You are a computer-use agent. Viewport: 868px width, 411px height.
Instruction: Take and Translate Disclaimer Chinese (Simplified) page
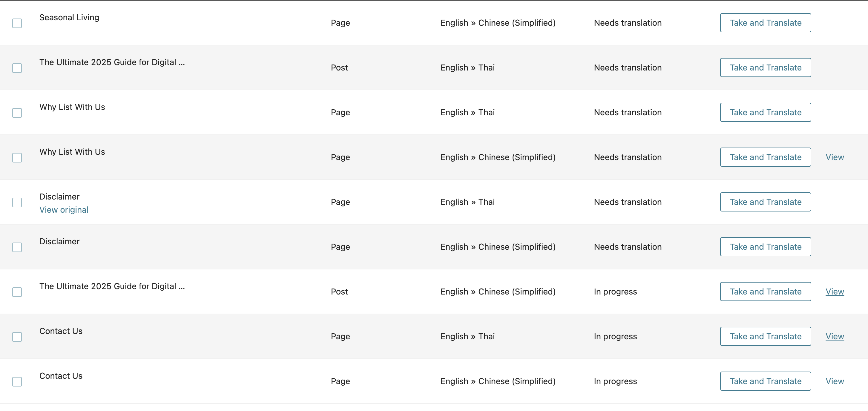766,247
